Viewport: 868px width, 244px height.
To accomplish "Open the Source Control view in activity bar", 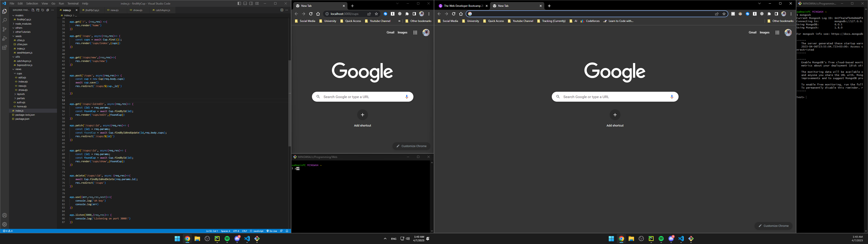I will (4, 29).
